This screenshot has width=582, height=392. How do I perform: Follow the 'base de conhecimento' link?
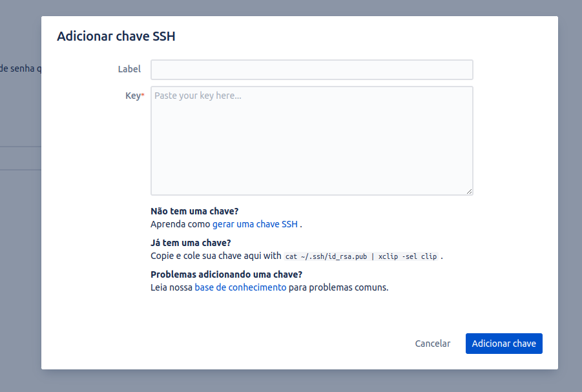pos(240,287)
